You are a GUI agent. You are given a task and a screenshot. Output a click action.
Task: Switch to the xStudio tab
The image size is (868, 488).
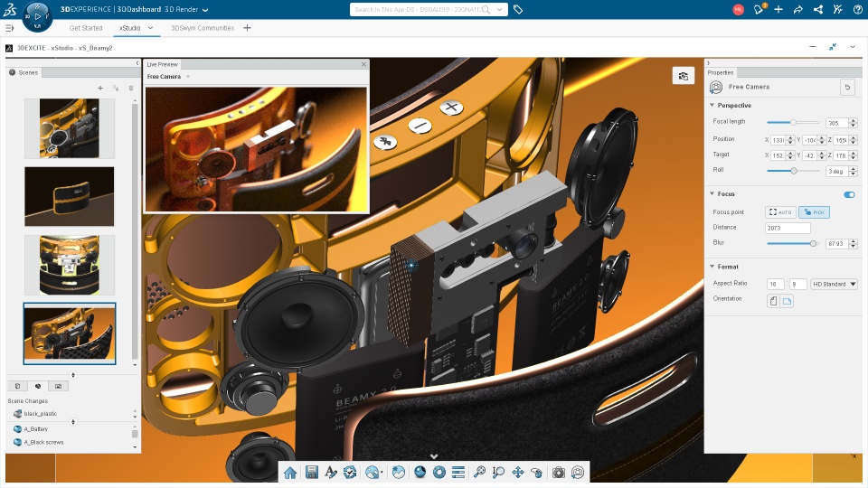pyautogui.click(x=130, y=28)
